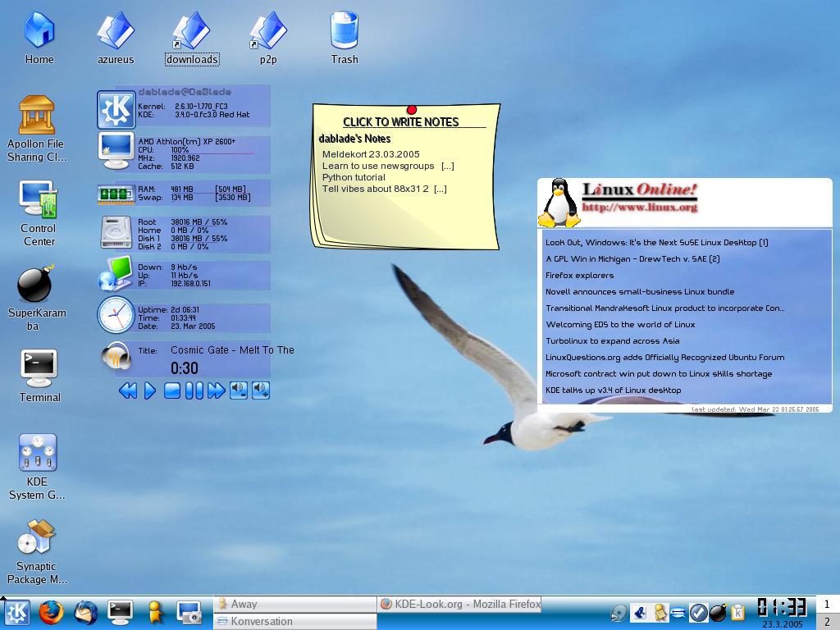Viewport: 840px width, 630px height.
Task: Open the Control Center desktop icon
Action: pos(38,213)
